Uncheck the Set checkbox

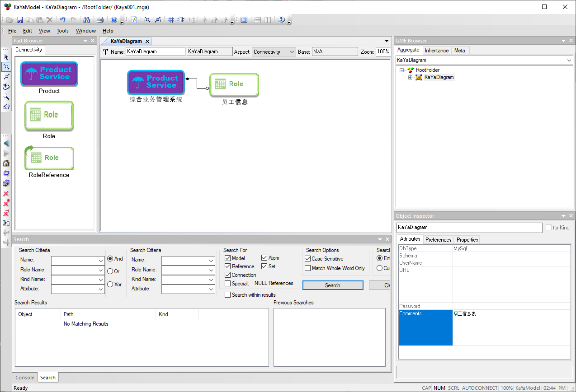click(x=264, y=266)
